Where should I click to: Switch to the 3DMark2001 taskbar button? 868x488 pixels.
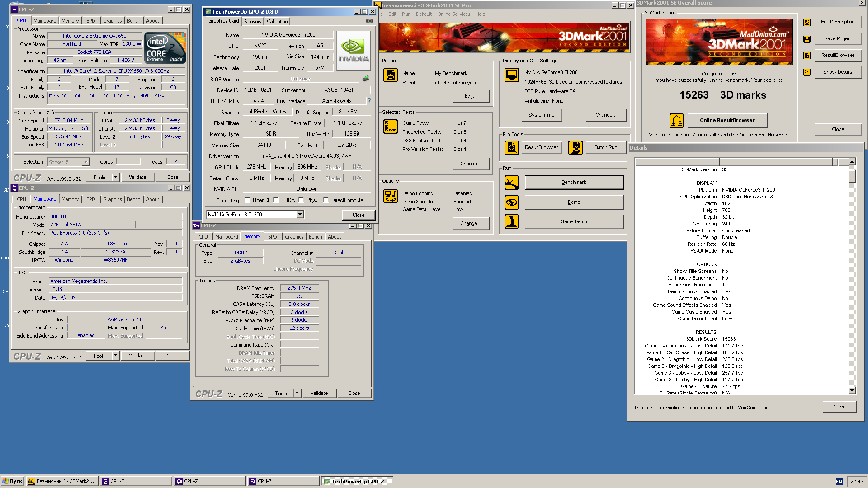[62, 481]
